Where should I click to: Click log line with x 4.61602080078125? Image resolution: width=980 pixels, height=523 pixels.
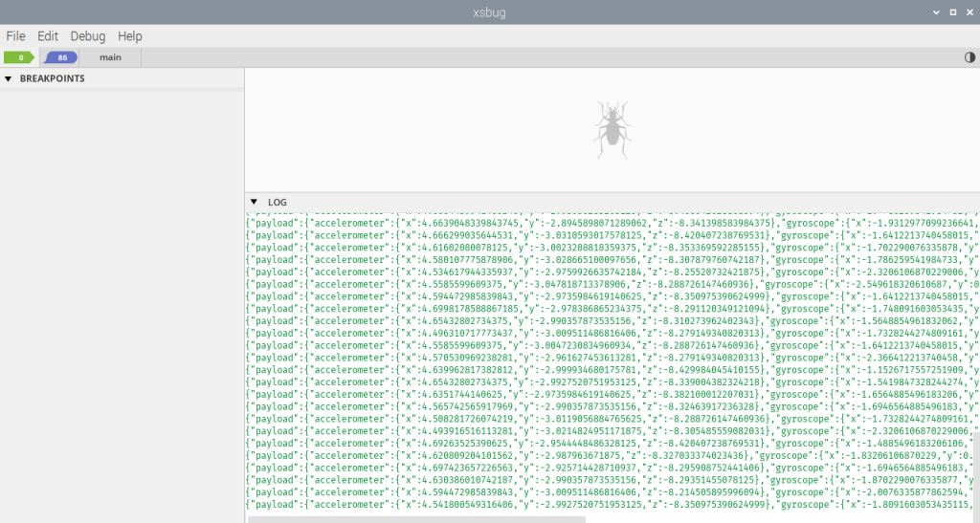[612, 248]
